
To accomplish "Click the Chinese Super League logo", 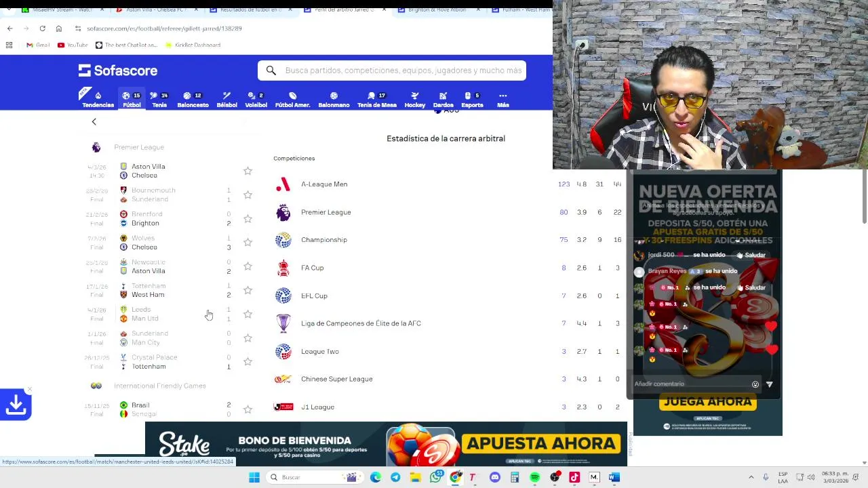I will pos(283,379).
